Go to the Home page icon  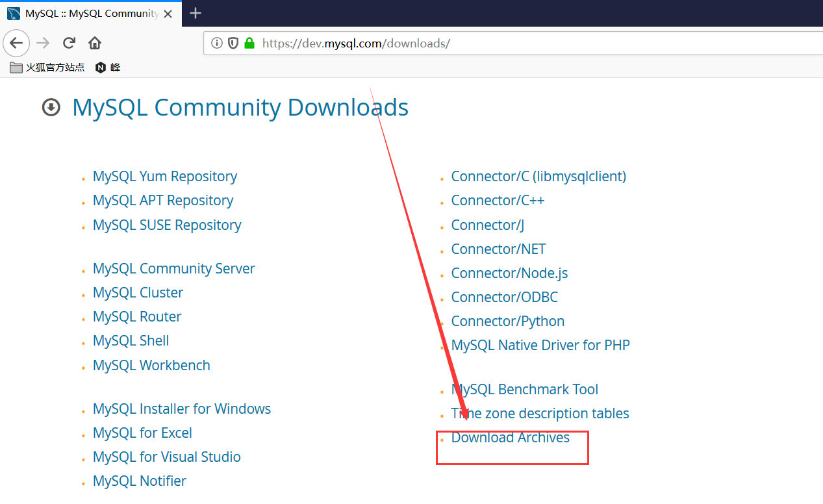[x=95, y=44]
